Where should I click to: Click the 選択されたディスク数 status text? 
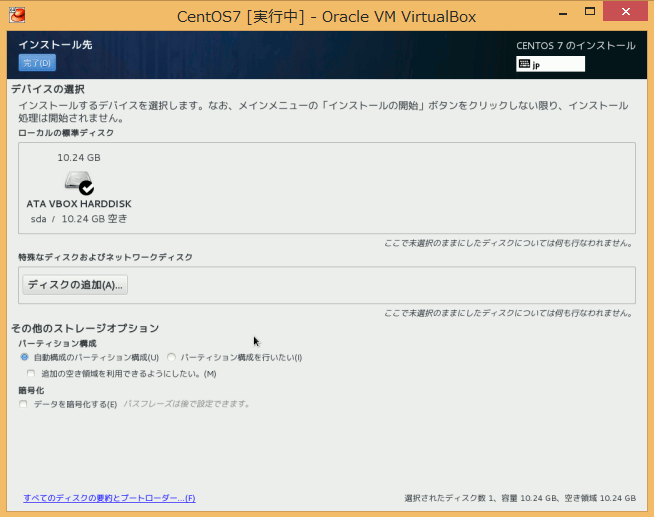(519, 498)
